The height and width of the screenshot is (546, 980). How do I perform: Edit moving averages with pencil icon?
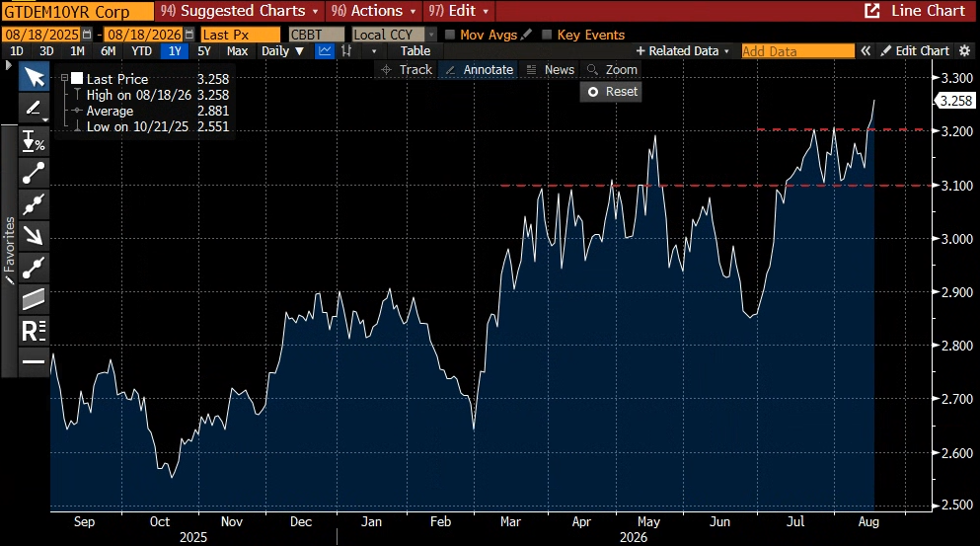point(526,35)
